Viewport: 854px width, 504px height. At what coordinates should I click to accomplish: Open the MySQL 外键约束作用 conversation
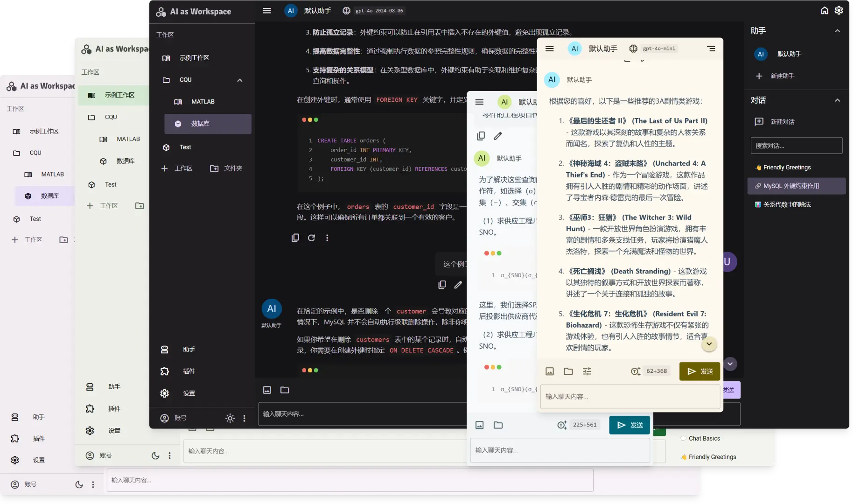pos(796,186)
